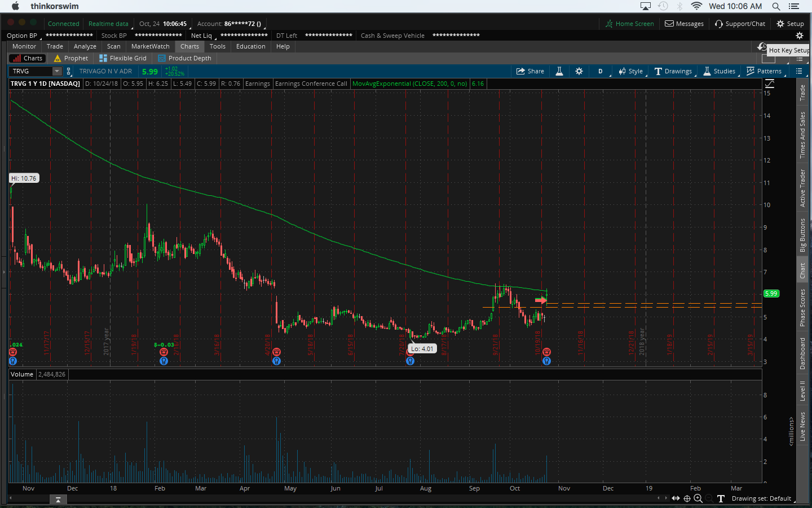Click the crosshair cursor icon
Screen dimensions: 812x508
pyautogui.click(x=687, y=498)
